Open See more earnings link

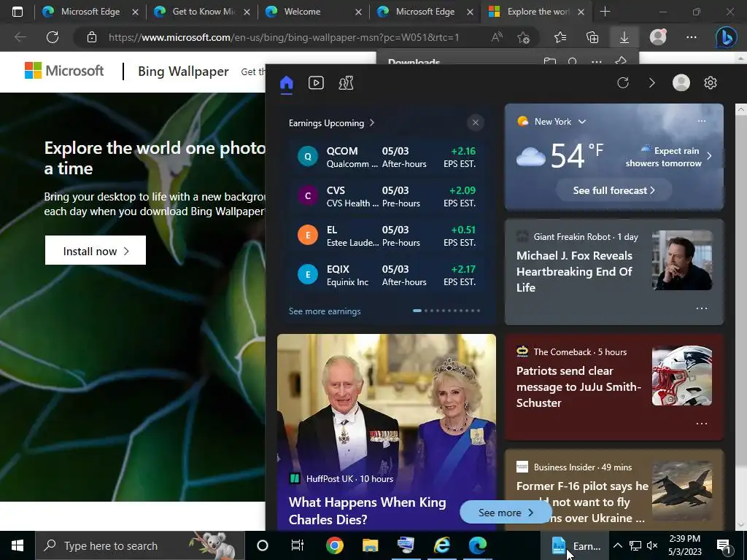click(x=325, y=311)
